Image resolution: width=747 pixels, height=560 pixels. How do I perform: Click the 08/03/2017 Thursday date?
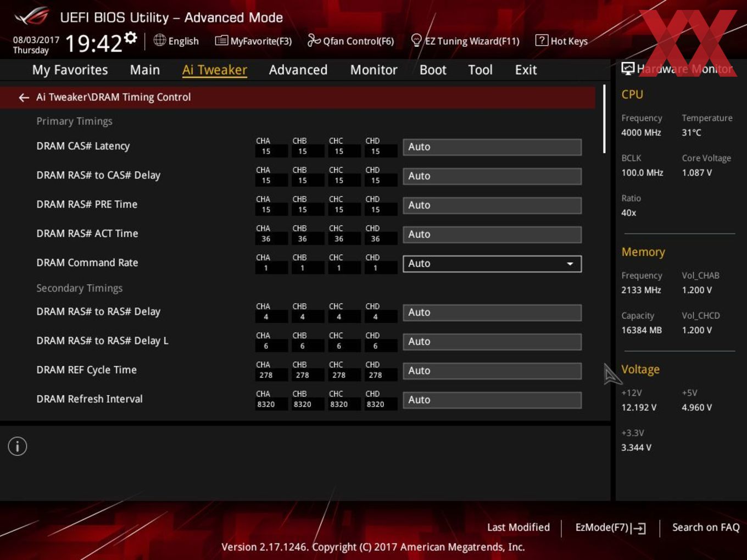(x=36, y=45)
